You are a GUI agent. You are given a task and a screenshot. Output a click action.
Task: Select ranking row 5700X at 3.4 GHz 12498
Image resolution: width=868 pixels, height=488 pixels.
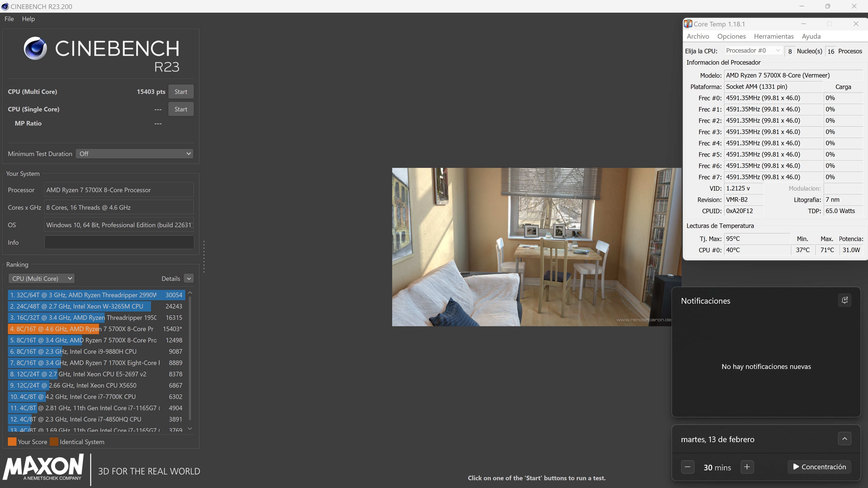tap(96, 340)
